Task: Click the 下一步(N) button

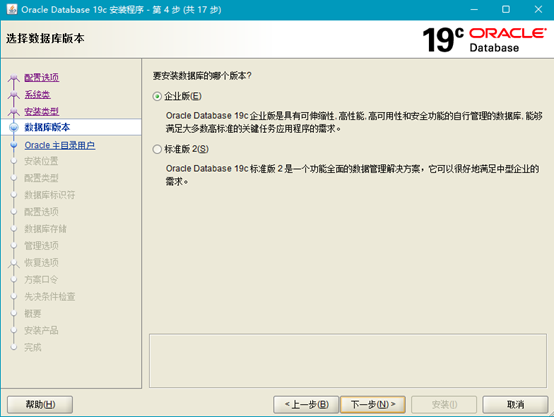Action: (x=373, y=404)
